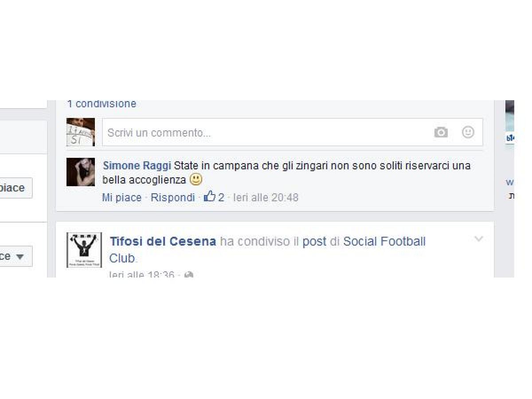Open the emoji picker smiley icon
This screenshot has height=399, width=532.
pos(468,132)
